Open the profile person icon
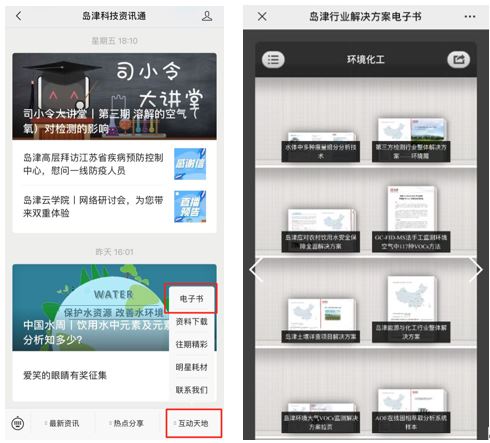The image size is (490, 443). tap(207, 16)
